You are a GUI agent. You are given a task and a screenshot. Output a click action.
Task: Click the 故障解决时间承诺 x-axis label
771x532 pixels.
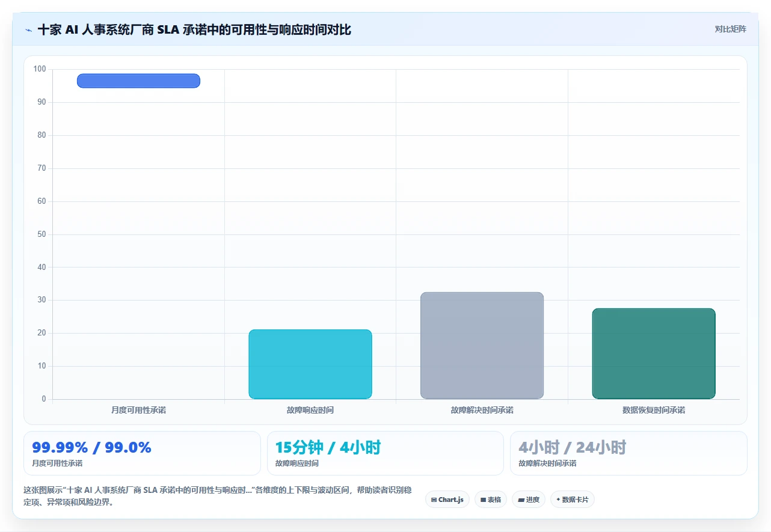(x=482, y=410)
